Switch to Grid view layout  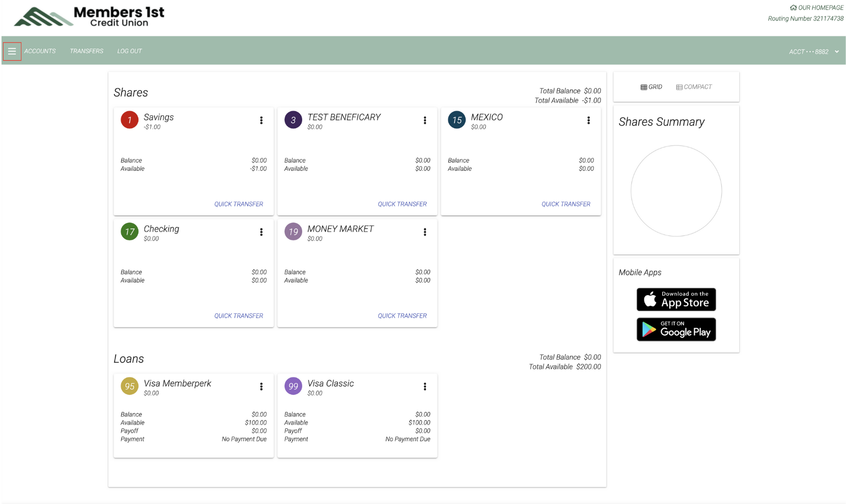(x=651, y=87)
